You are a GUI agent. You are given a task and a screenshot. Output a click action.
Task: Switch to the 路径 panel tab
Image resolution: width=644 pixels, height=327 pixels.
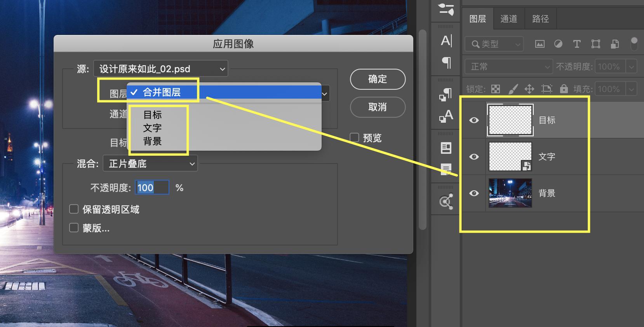tap(541, 19)
